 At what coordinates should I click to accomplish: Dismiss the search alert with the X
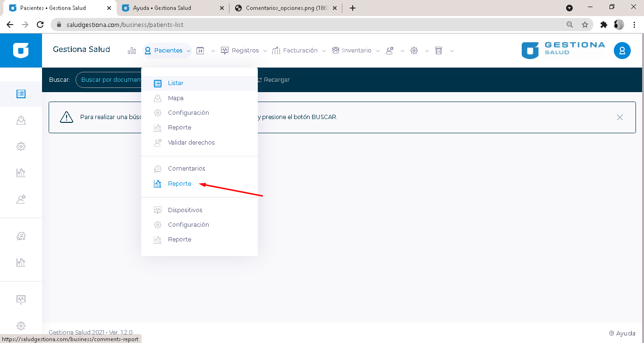point(620,117)
